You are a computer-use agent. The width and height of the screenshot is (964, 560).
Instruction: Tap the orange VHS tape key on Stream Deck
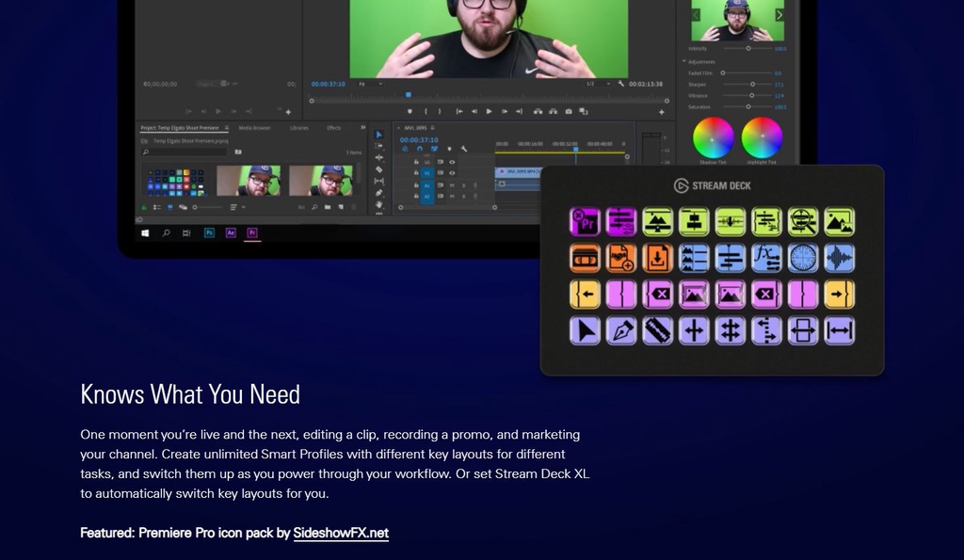click(585, 258)
